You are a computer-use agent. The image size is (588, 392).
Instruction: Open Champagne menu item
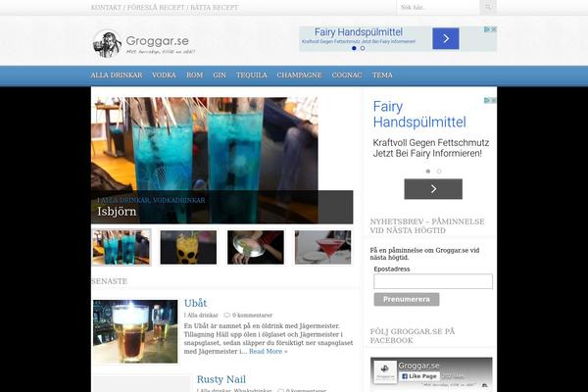click(x=299, y=75)
